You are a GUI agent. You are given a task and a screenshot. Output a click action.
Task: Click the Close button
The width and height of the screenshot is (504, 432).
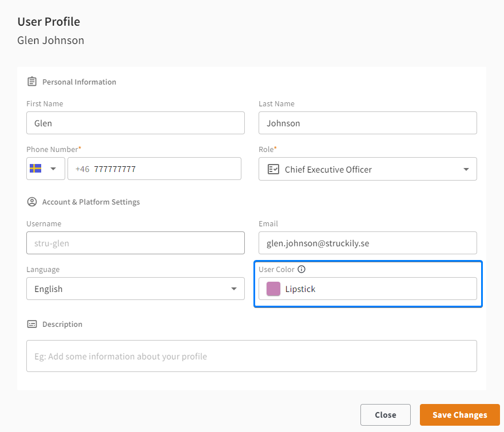point(386,415)
